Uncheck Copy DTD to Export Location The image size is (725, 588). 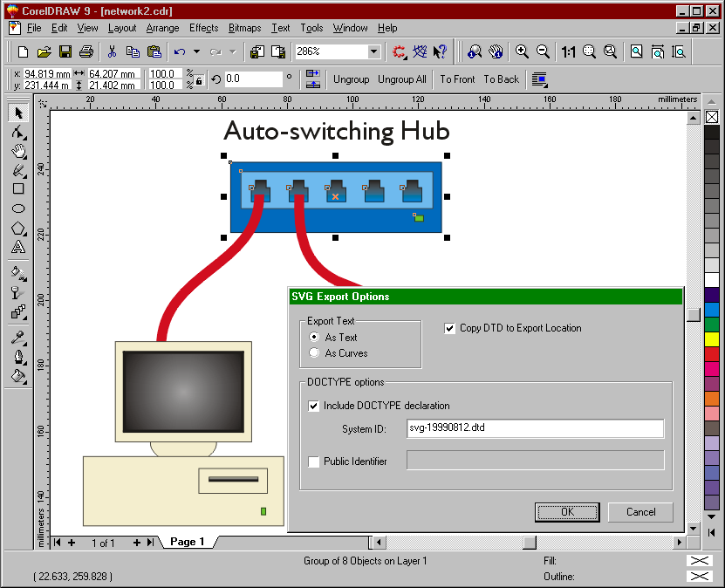coord(450,328)
